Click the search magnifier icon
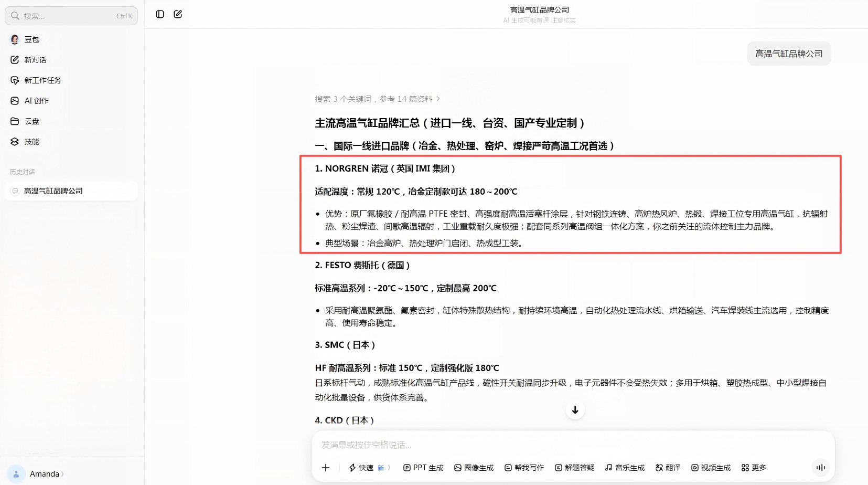This screenshot has height=485, width=868. pyautogui.click(x=15, y=16)
